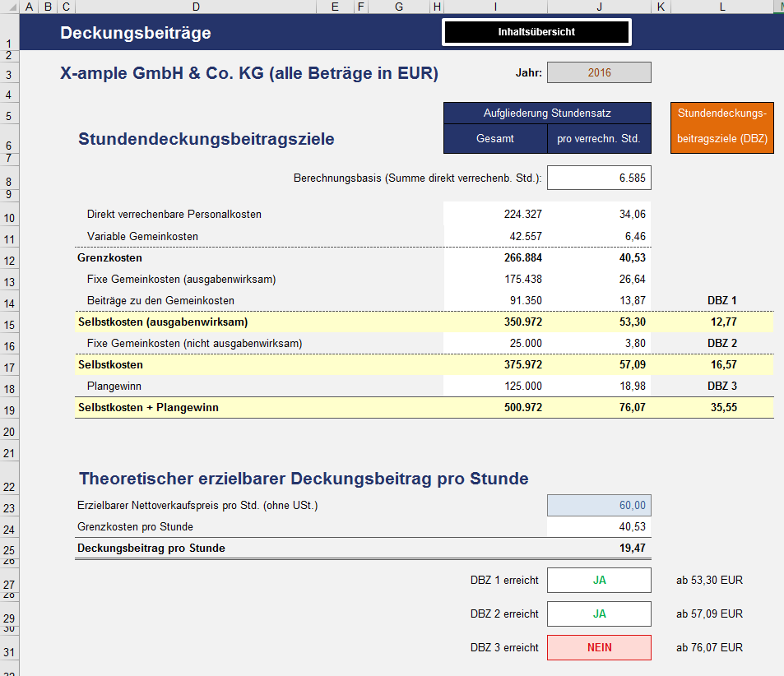
Task: Open the Inhaltsübersicht navigation button
Action: [536, 32]
